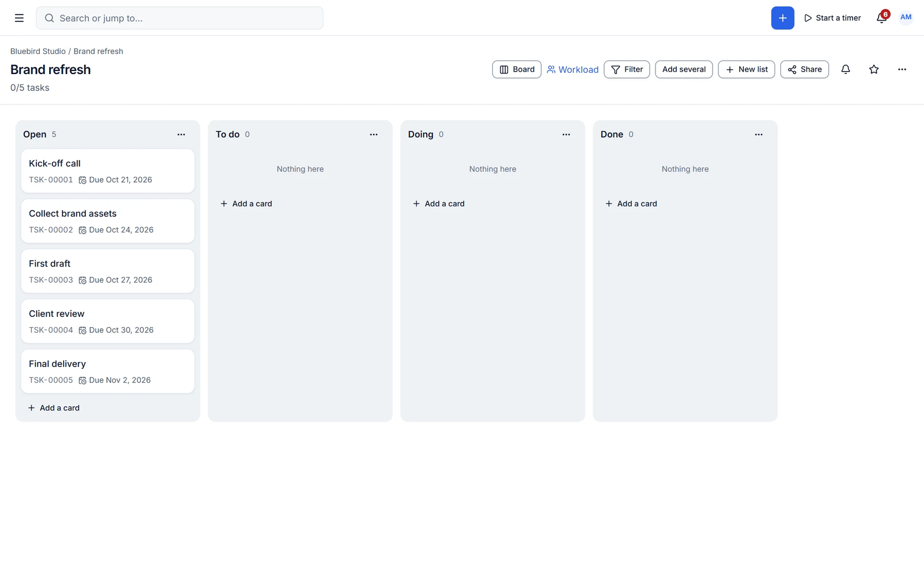
Task: Add a card to the Open list
Action: point(54,408)
